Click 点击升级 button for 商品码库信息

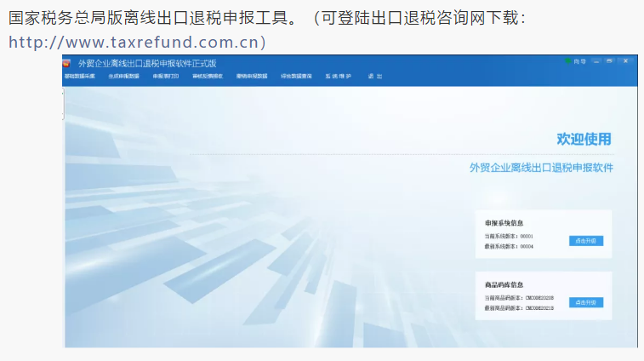click(586, 302)
